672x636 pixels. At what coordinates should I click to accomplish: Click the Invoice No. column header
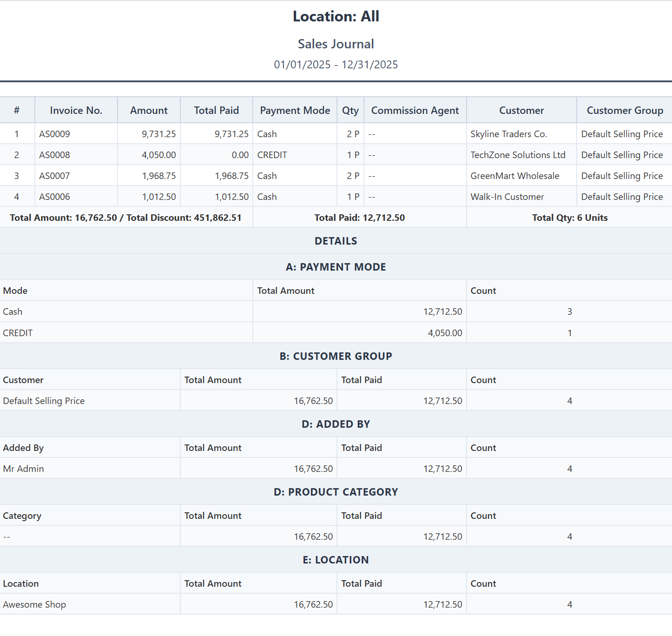76,110
